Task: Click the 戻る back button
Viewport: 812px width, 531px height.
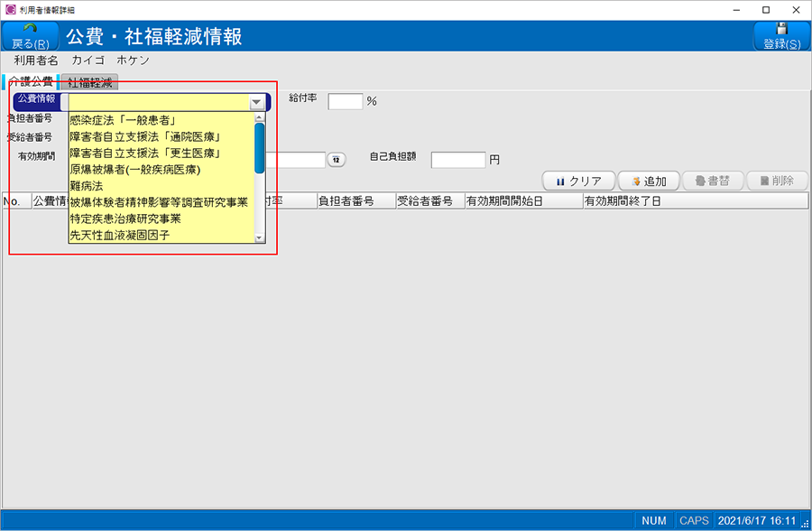Action: coord(30,37)
